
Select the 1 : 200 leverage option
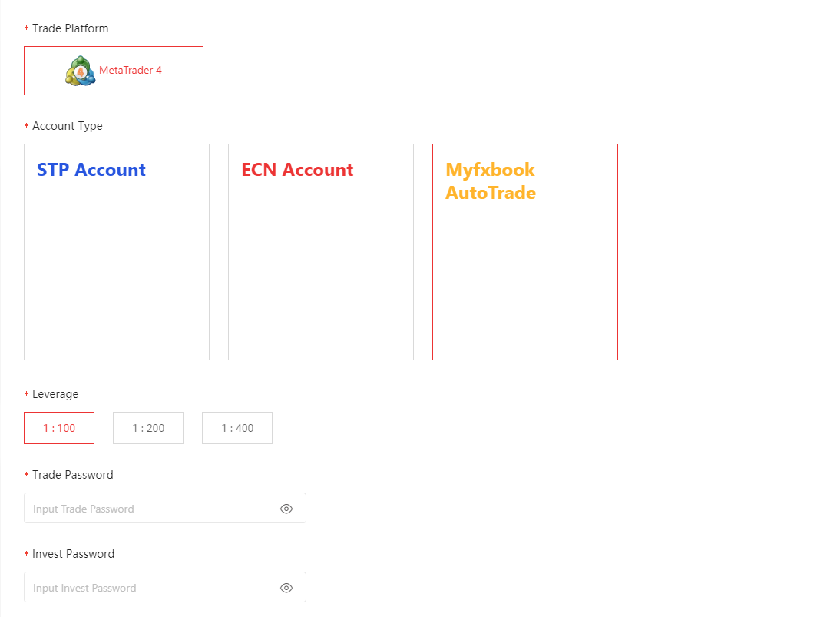tap(148, 428)
